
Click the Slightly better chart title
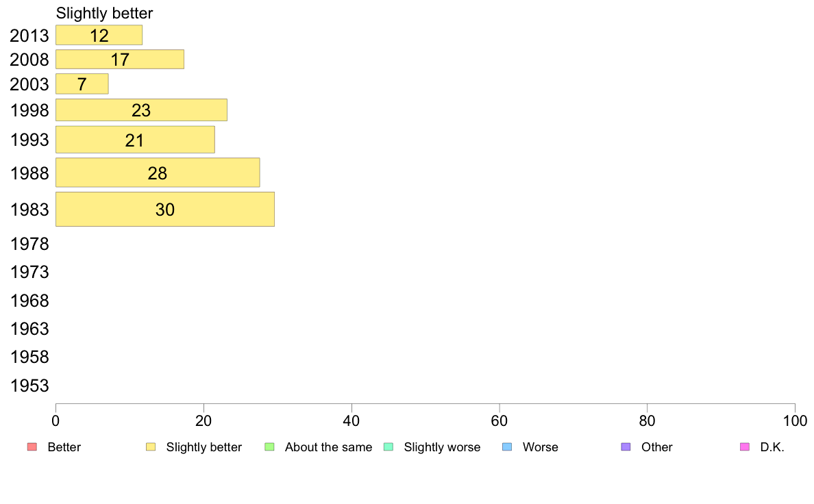pos(104,14)
